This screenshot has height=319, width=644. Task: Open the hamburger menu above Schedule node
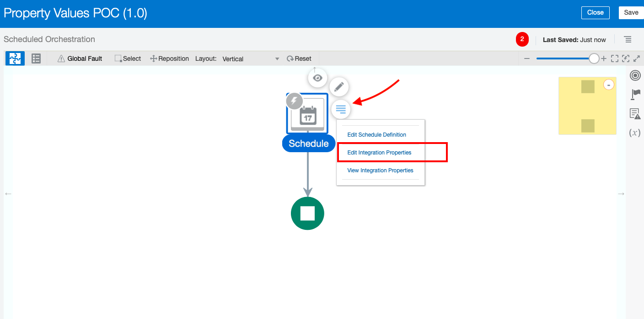[341, 109]
